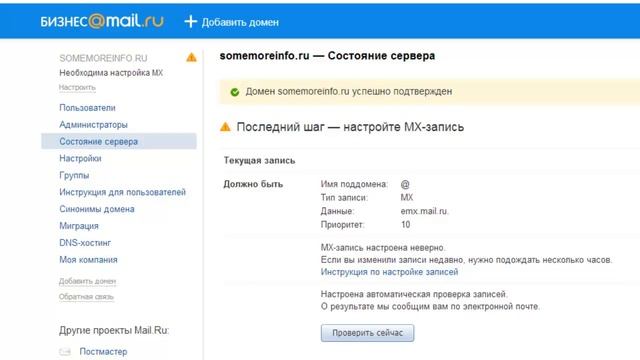
Task: Select the SOMEMOREINFO.RU domain title in the sidebar
Action: click(103, 58)
